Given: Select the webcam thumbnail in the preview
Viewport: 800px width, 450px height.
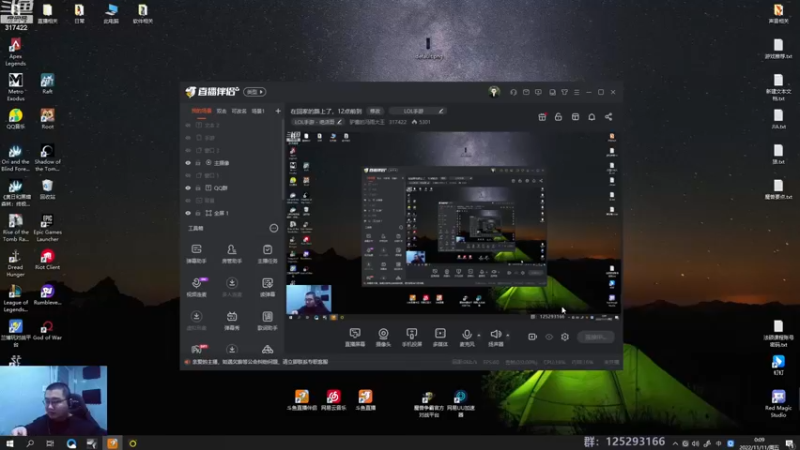Looking at the screenshot, I should coord(309,299).
